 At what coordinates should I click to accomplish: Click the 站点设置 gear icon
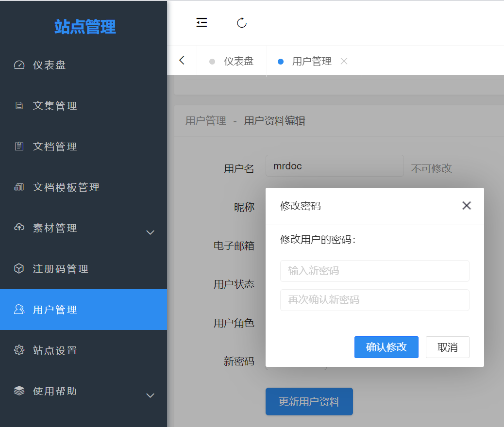click(19, 350)
